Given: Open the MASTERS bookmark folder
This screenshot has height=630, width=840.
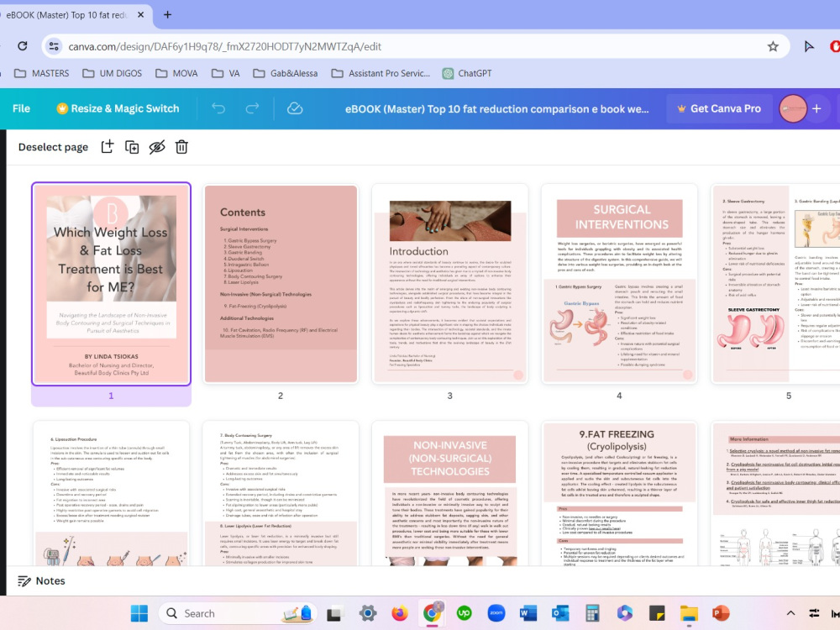Looking at the screenshot, I should point(42,73).
